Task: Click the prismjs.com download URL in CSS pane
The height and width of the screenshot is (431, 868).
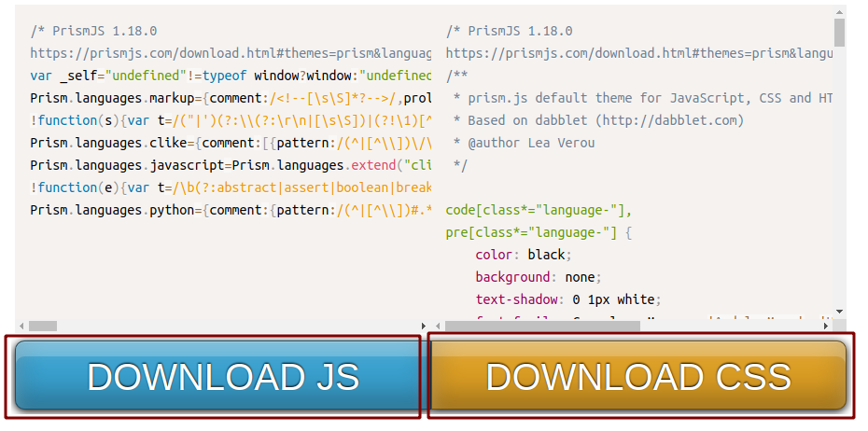Action: pyautogui.click(x=639, y=53)
